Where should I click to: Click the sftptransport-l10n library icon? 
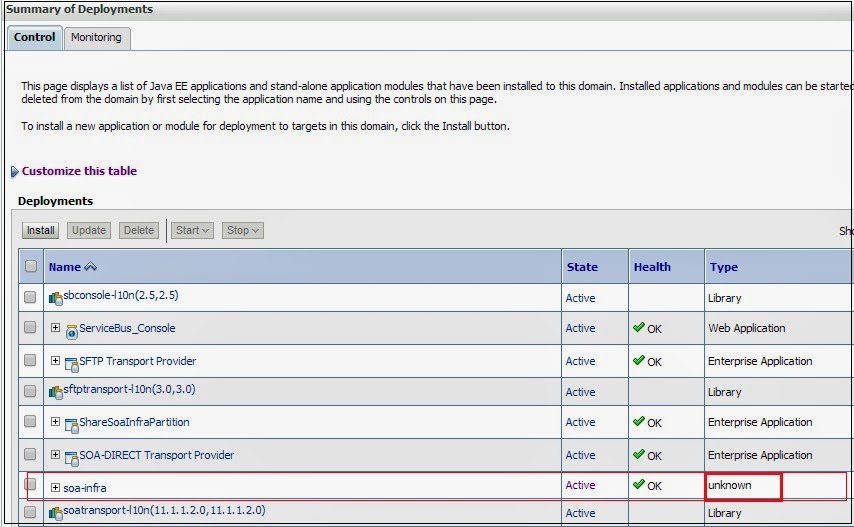coord(56,392)
